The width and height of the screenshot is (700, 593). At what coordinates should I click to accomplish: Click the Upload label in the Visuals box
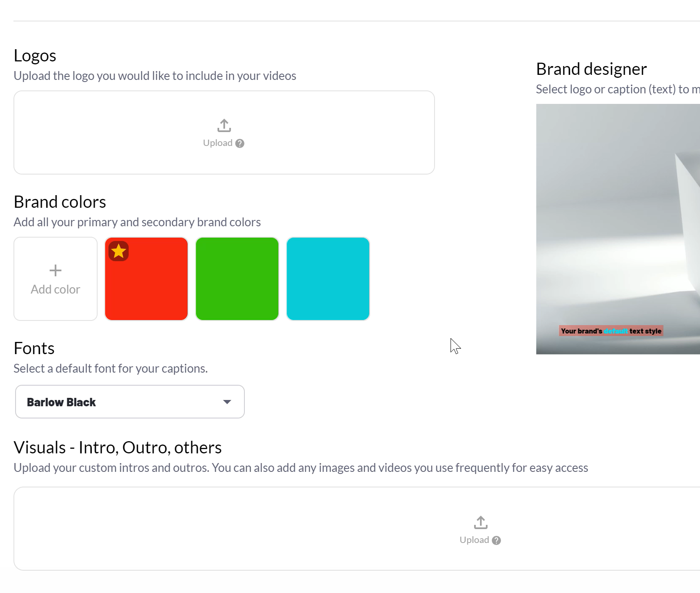point(474,540)
